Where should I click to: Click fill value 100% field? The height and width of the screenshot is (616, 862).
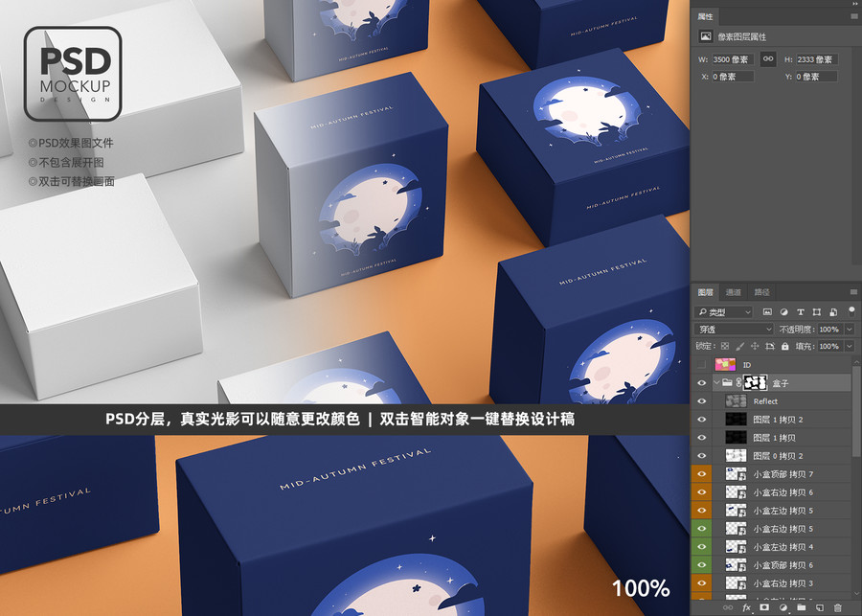830,346
